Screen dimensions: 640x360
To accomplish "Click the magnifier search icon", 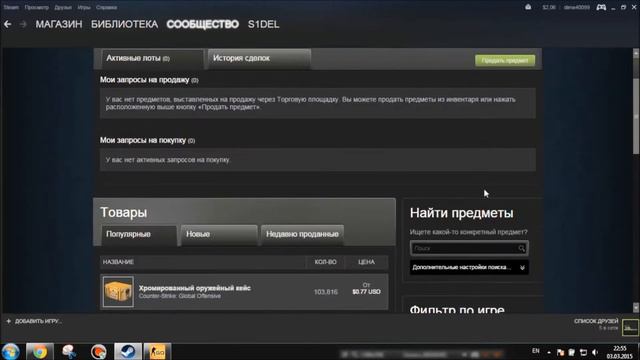I will (x=522, y=248).
